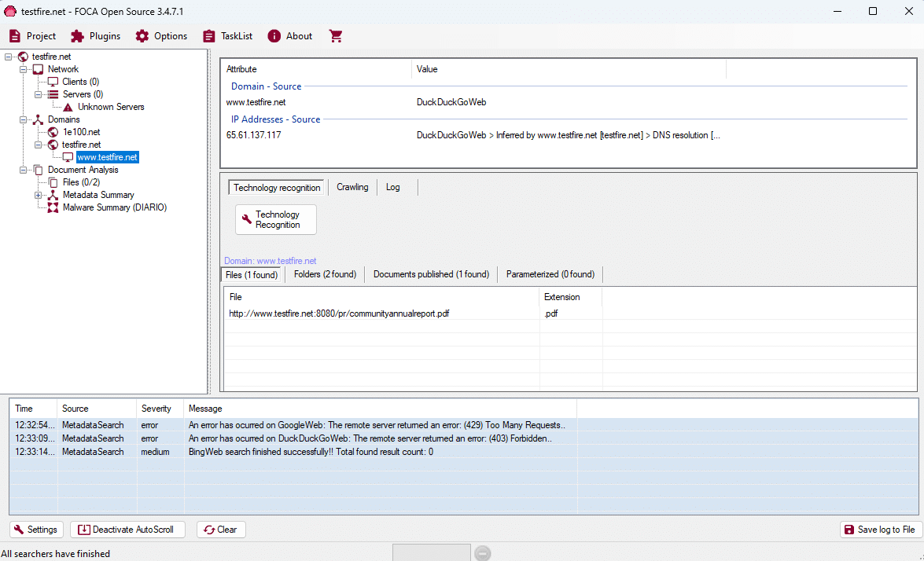The height and width of the screenshot is (561, 924).
Task: Click the Servers list icon
Action: (x=53, y=94)
